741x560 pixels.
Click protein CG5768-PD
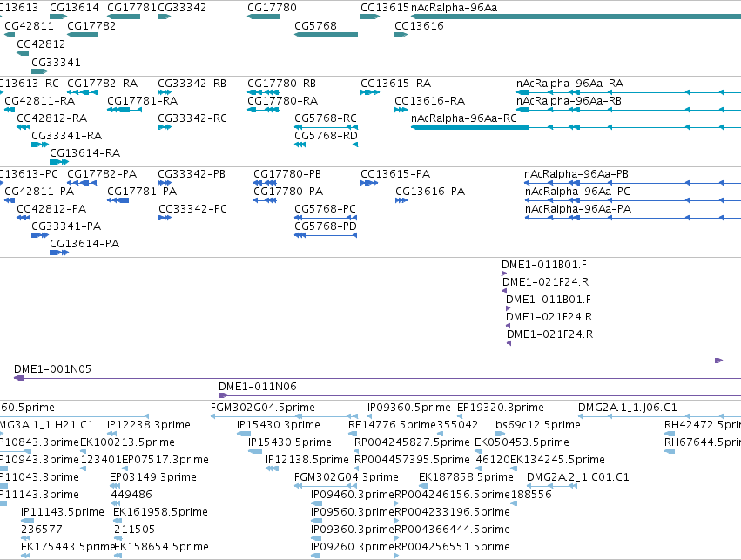click(326, 226)
